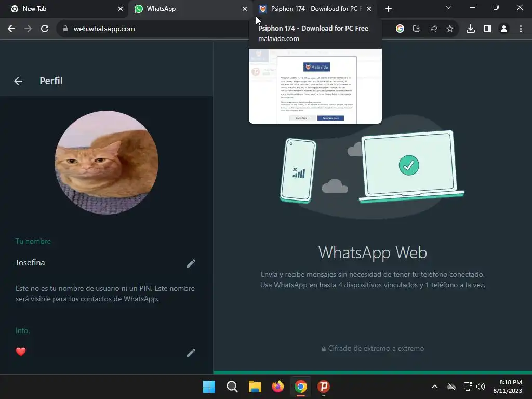This screenshot has width=532, height=399.
Task: Open Psiphon from the taskbar
Action: pos(324,387)
